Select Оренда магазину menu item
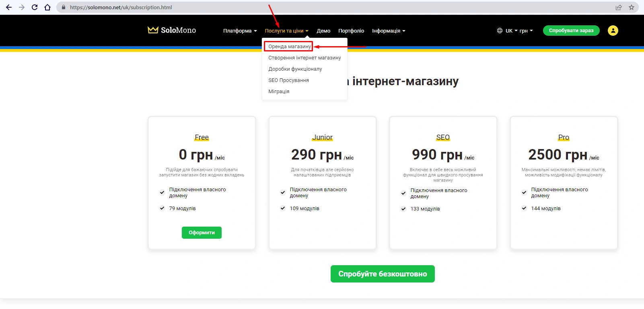This screenshot has width=644, height=309. pos(289,47)
